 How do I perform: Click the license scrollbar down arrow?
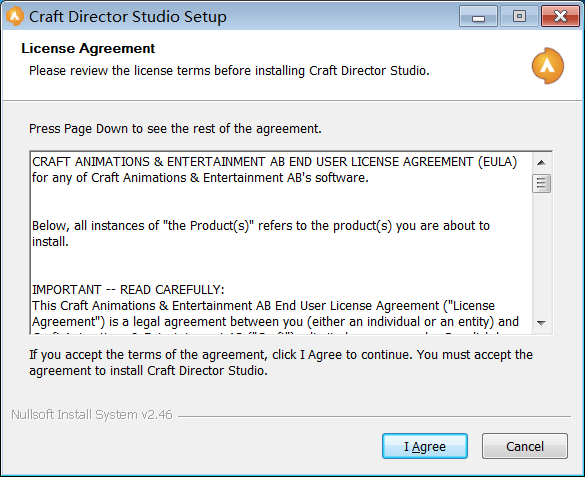(541, 323)
